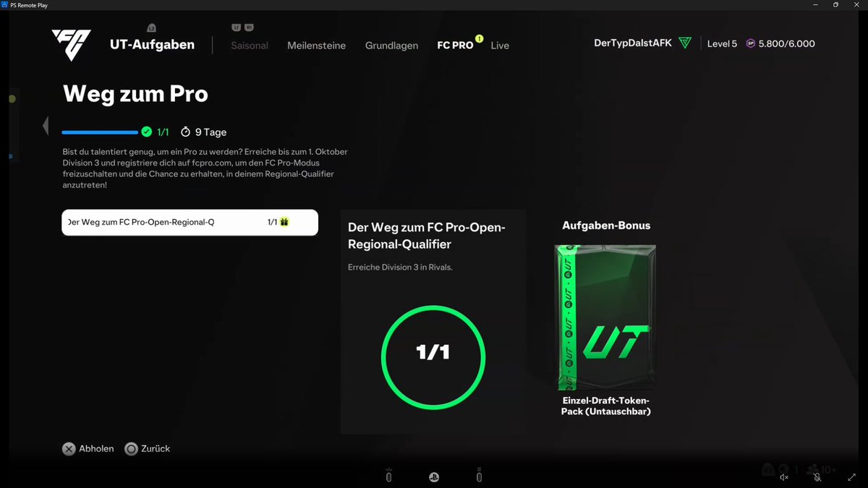Click the stopwatch icon beside 9 Tage

coord(185,132)
